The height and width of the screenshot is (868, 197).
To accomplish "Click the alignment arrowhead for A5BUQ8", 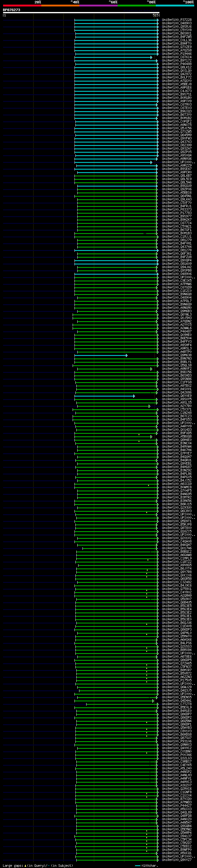I will point(151,437).
